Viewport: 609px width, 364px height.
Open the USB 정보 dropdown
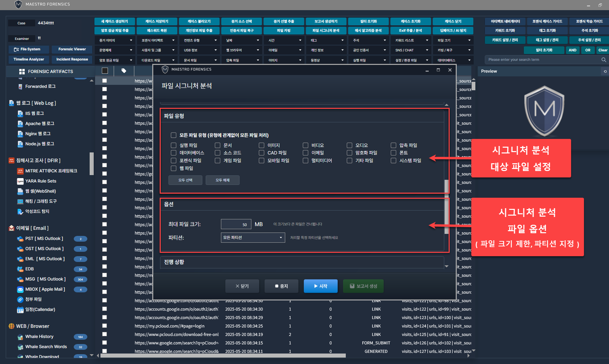click(200, 50)
